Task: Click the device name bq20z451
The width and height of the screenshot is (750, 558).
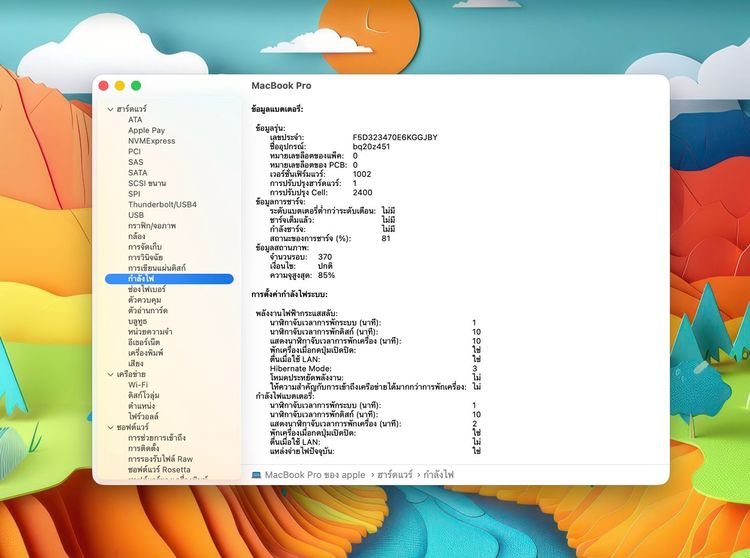Action: (x=371, y=146)
